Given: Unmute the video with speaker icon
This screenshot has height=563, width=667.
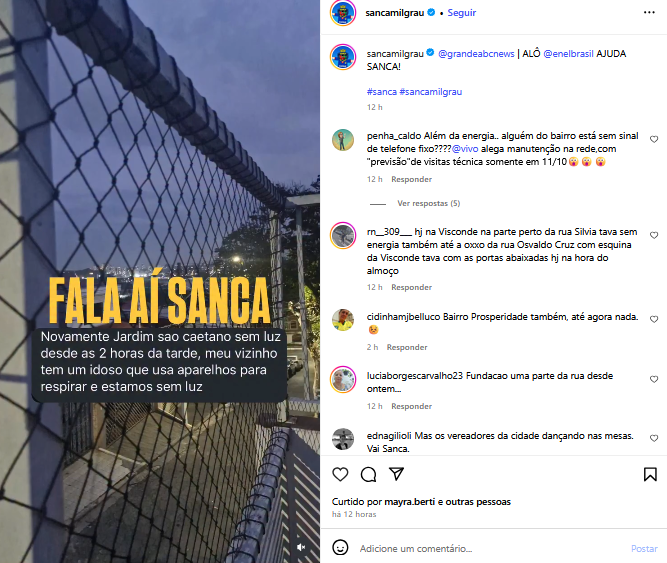Looking at the screenshot, I should [301, 547].
